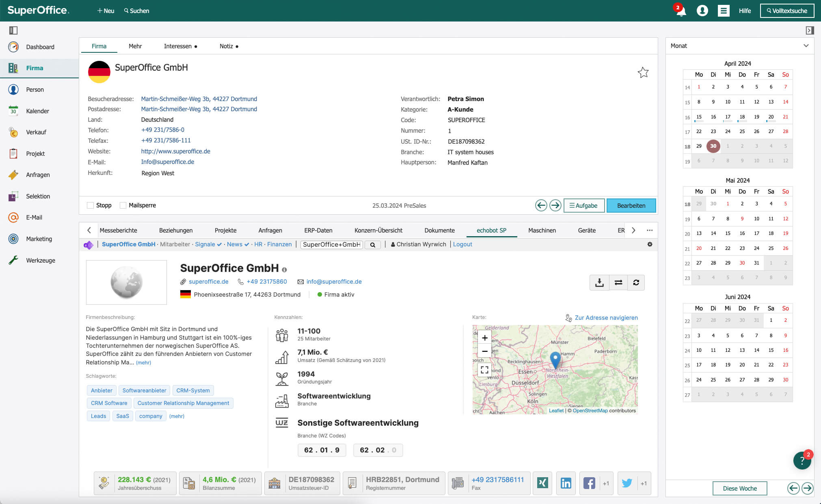Image resolution: width=821 pixels, height=504 pixels.
Task: Open the Interessen tab
Action: pyautogui.click(x=178, y=46)
